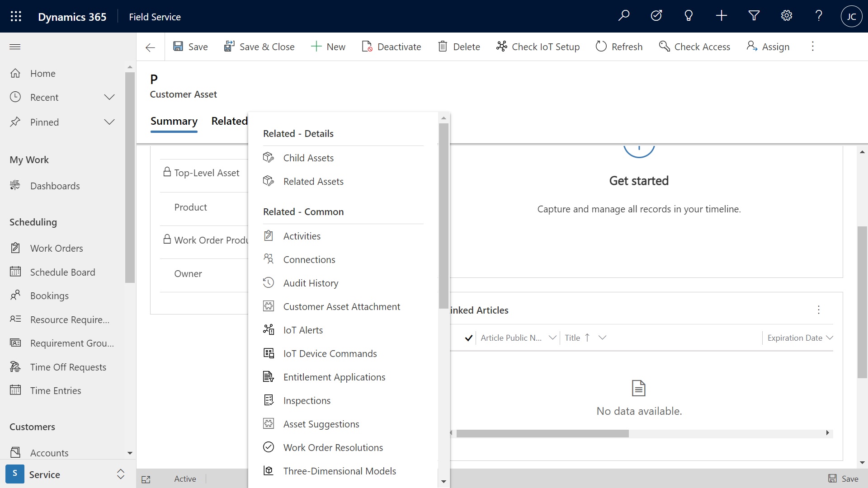Select Child Assets from Related Details

(308, 157)
